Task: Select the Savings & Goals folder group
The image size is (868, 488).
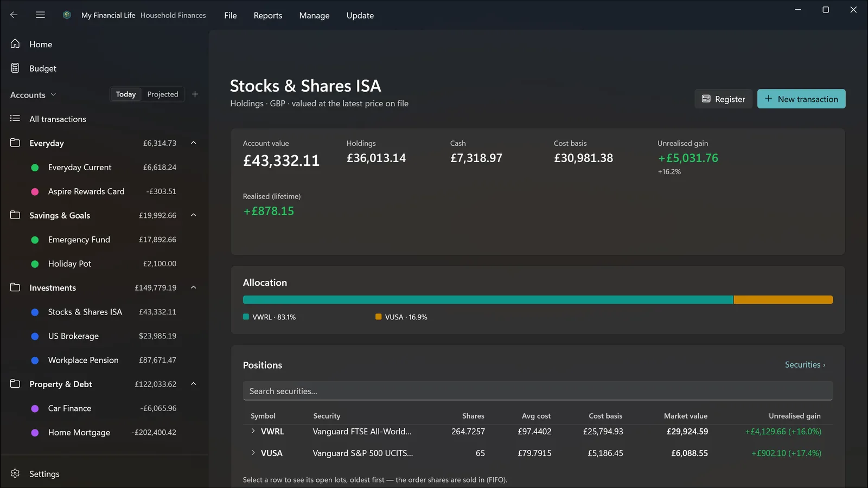Action: 60,215
